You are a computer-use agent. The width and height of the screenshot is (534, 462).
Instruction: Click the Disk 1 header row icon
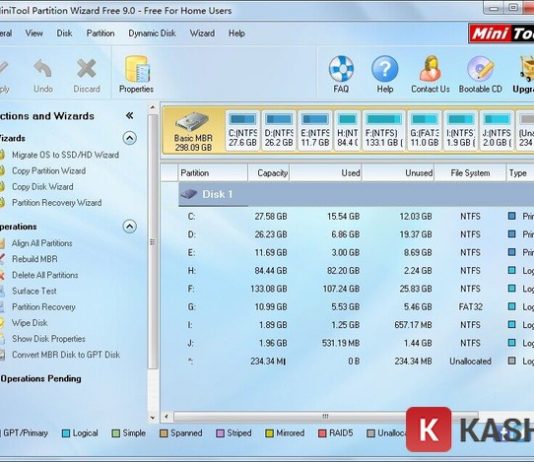click(189, 194)
